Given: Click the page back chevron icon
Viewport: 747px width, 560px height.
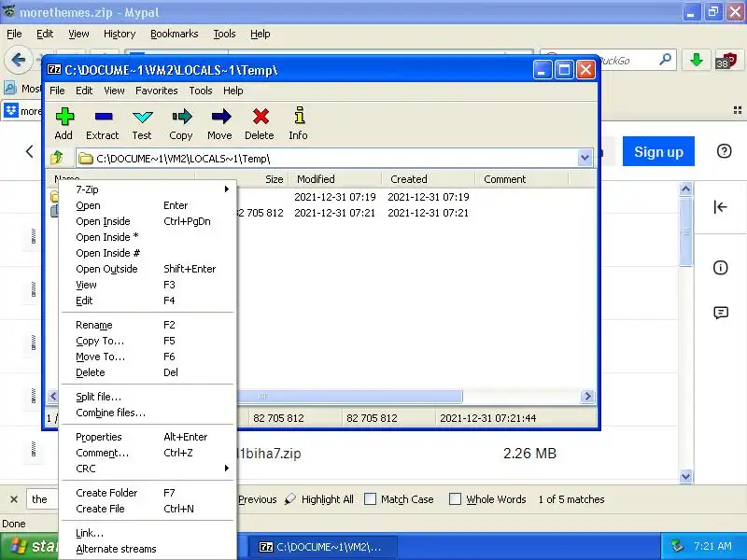Looking at the screenshot, I should 30,151.
